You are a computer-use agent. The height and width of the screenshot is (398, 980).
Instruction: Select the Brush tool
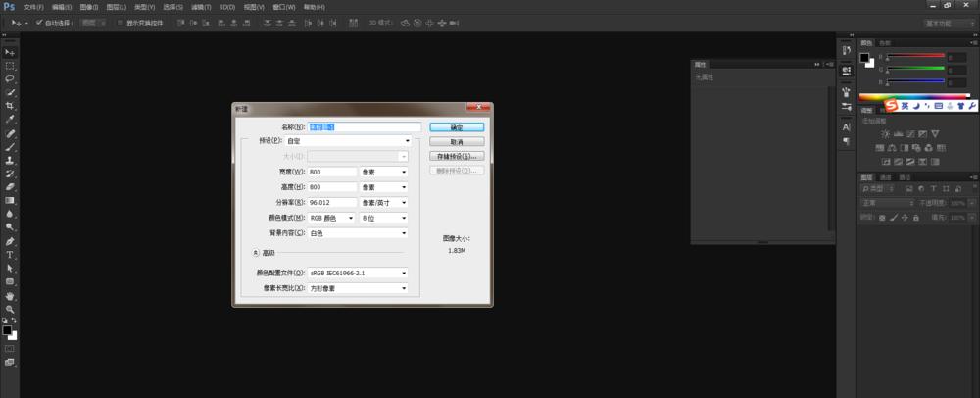click(x=10, y=147)
